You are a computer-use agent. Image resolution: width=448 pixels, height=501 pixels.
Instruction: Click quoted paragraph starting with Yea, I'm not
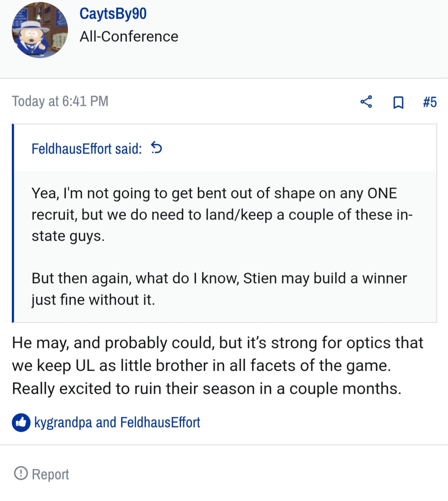coord(222,214)
